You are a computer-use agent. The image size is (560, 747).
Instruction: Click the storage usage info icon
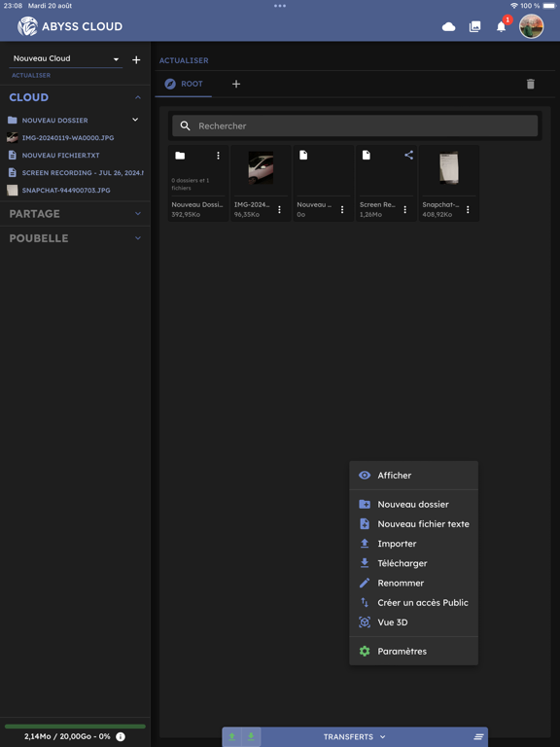tap(121, 736)
